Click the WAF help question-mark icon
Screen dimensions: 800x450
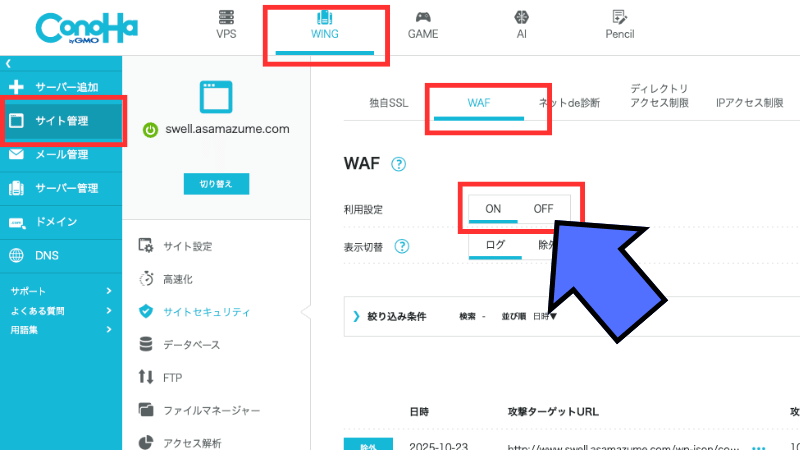click(x=399, y=164)
